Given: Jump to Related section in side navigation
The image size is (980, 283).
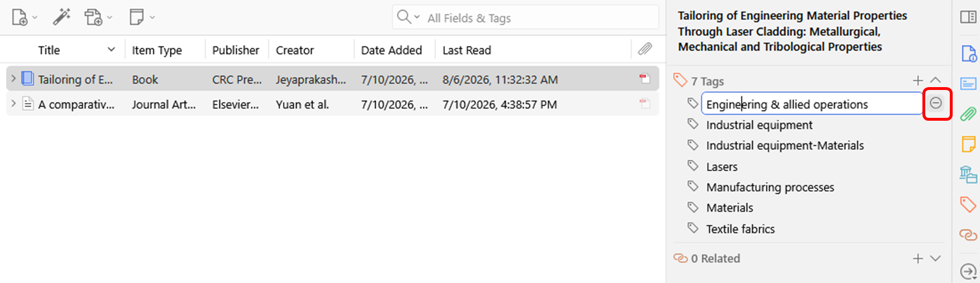Looking at the screenshot, I should [968, 234].
